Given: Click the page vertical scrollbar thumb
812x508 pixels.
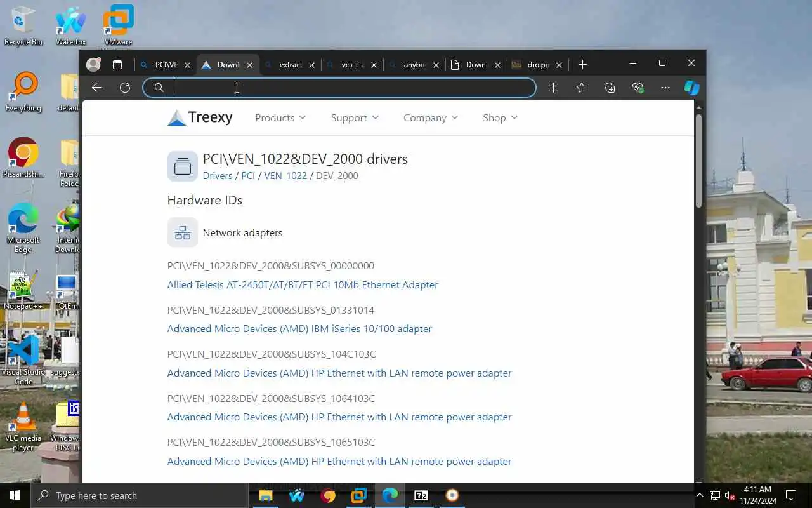Looking at the screenshot, I should (698, 161).
